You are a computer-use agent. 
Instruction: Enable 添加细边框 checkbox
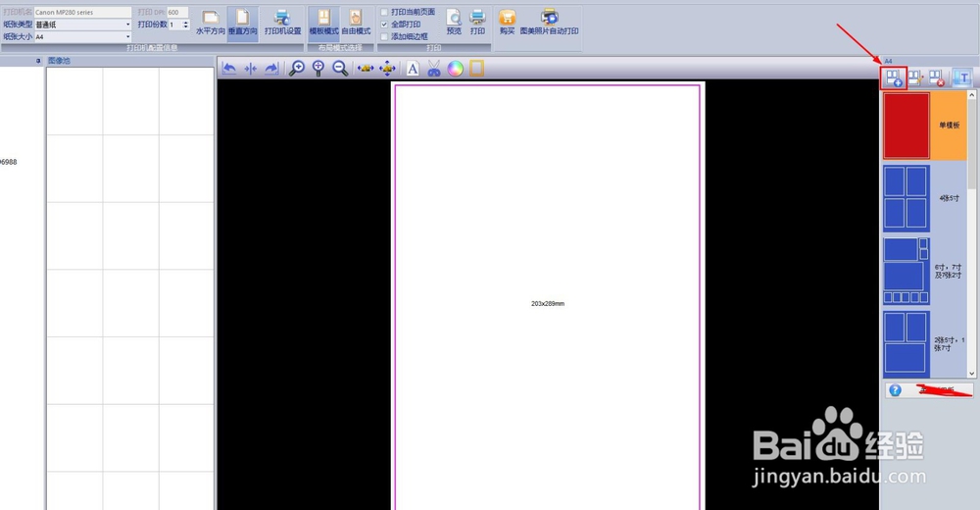(384, 37)
